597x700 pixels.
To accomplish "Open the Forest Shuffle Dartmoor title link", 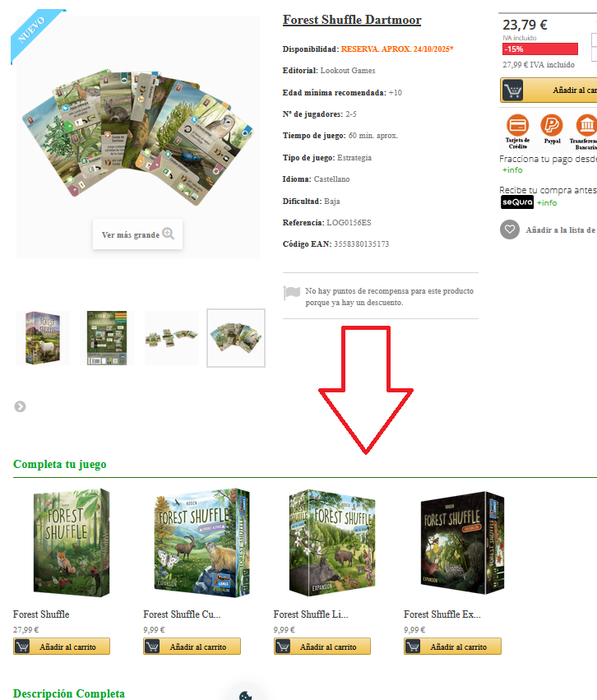I will [352, 20].
